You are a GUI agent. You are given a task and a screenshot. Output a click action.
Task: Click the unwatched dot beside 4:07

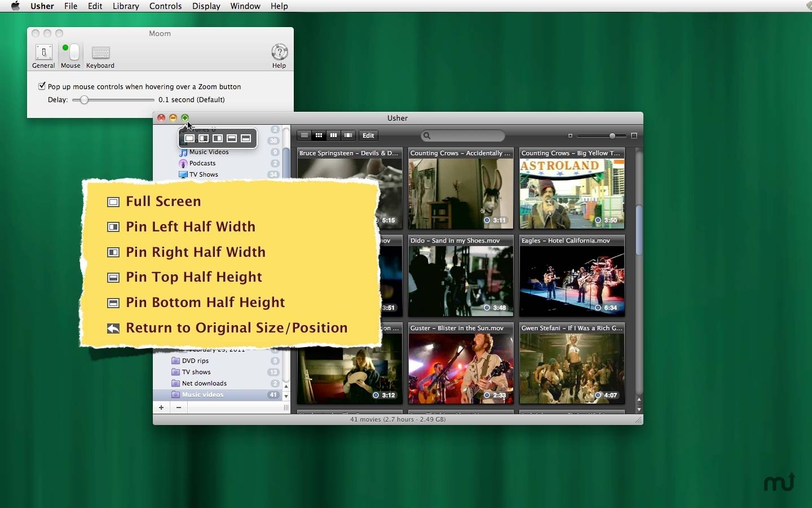[598, 395]
